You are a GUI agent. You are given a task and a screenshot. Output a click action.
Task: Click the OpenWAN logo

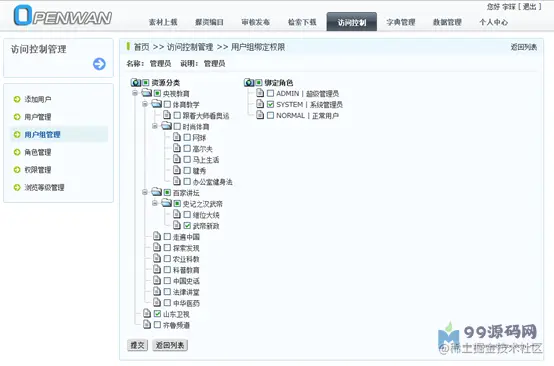63,16
